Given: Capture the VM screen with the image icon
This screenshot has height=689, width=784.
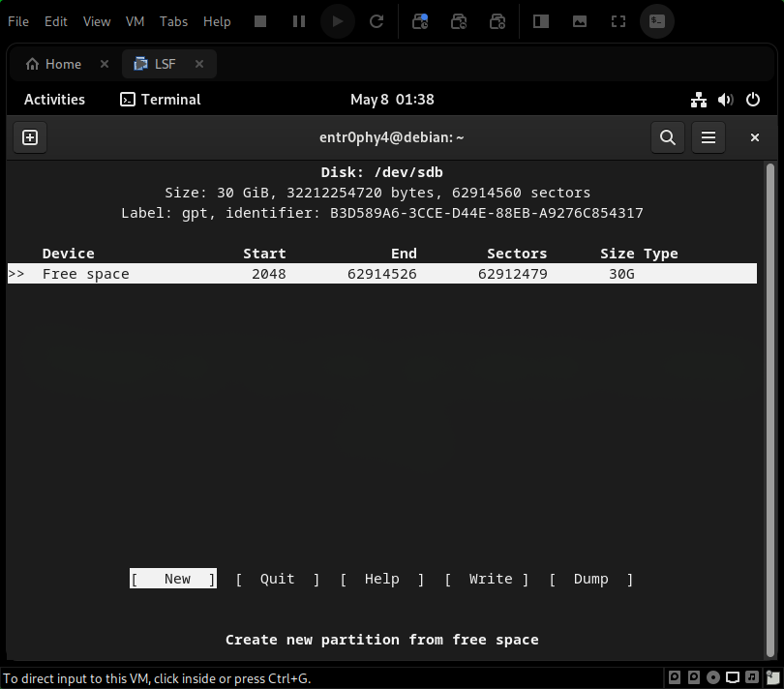Looking at the screenshot, I should coord(579,20).
